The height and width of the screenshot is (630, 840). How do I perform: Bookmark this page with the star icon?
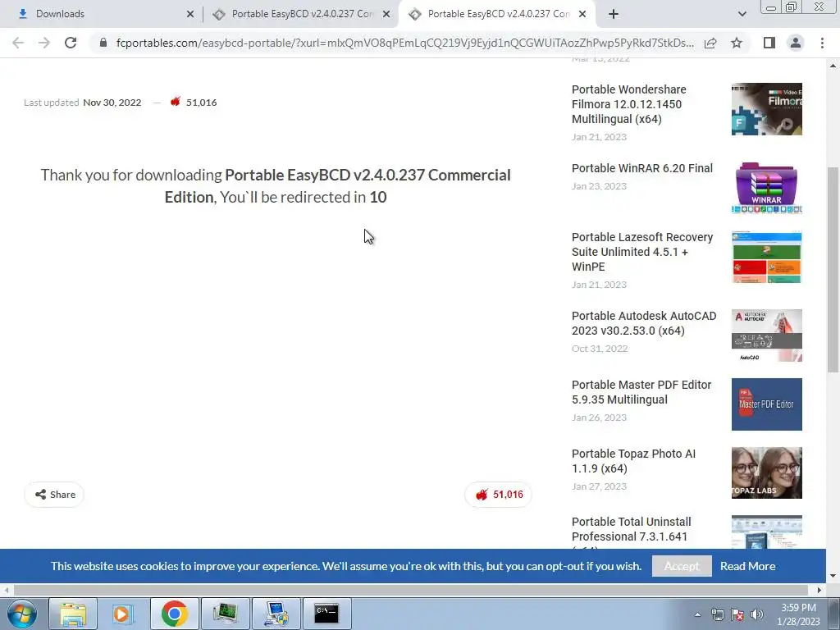[737, 43]
